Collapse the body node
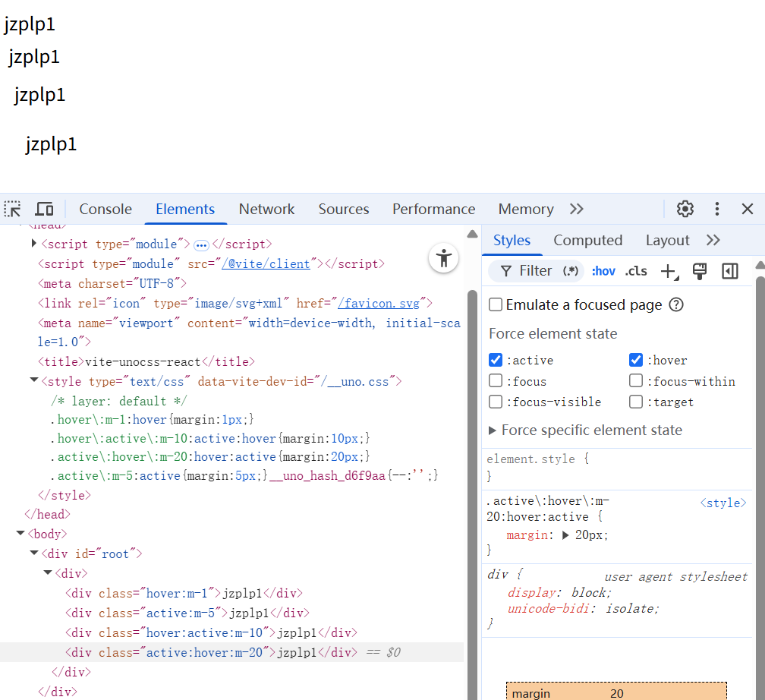 click(20, 533)
